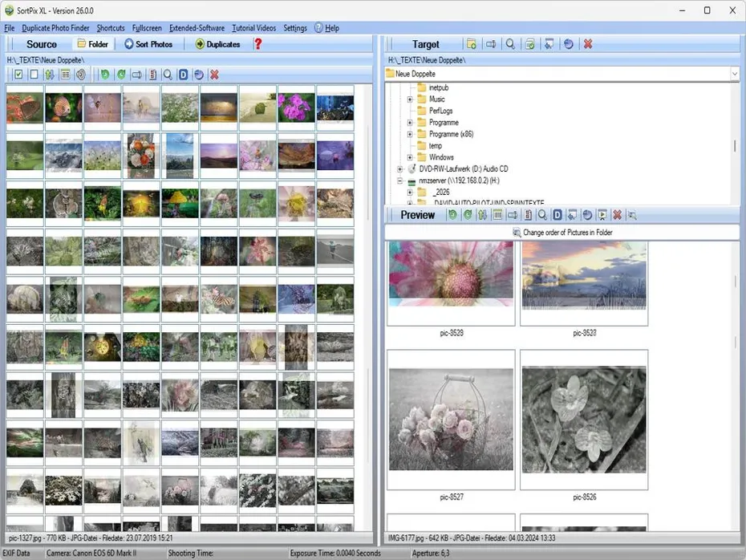Viewport: 746px width, 560px height.
Task: Create a new folder from the Target toolbar
Action: pos(473,44)
